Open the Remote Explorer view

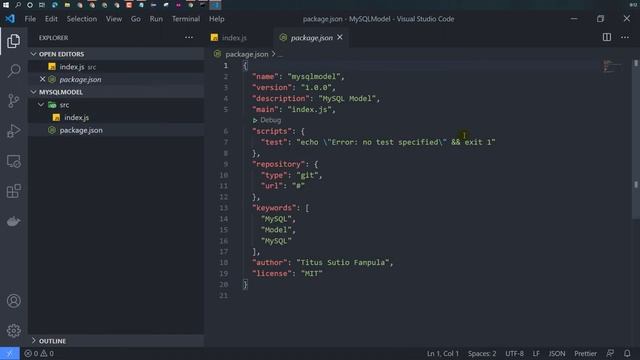(x=13, y=161)
